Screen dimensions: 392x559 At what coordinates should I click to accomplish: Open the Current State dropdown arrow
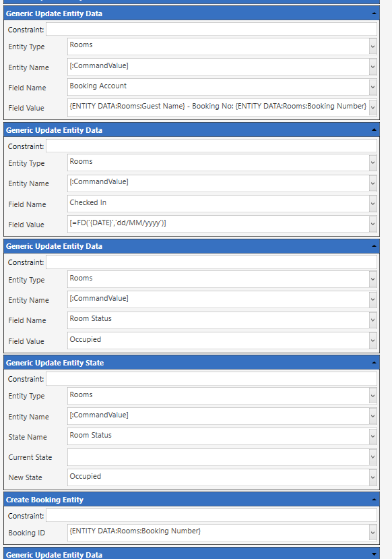(372, 457)
